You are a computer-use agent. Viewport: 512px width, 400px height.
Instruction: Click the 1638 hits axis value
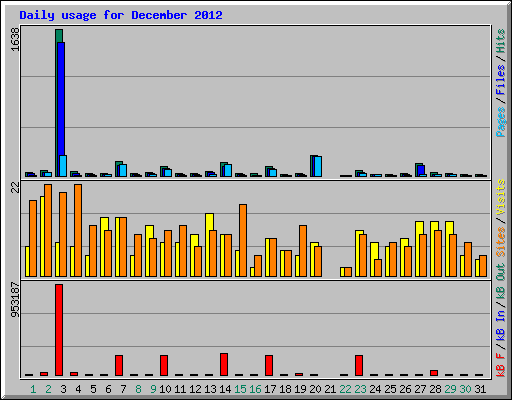pos(15,39)
